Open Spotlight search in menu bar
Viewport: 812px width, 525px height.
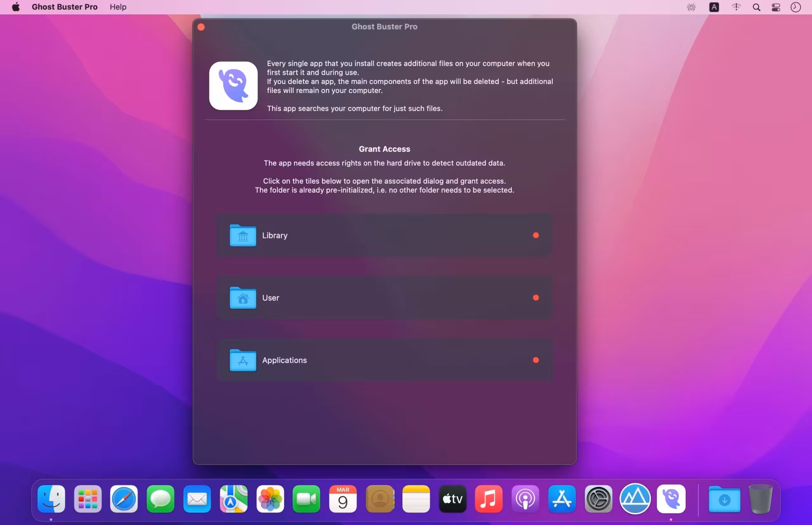[x=756, y=7]
